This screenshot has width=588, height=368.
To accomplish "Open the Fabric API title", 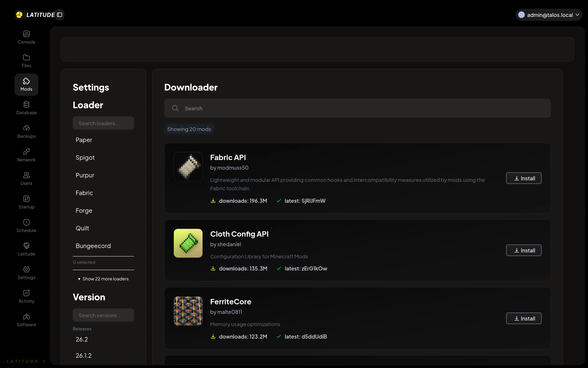I will 228,158.
